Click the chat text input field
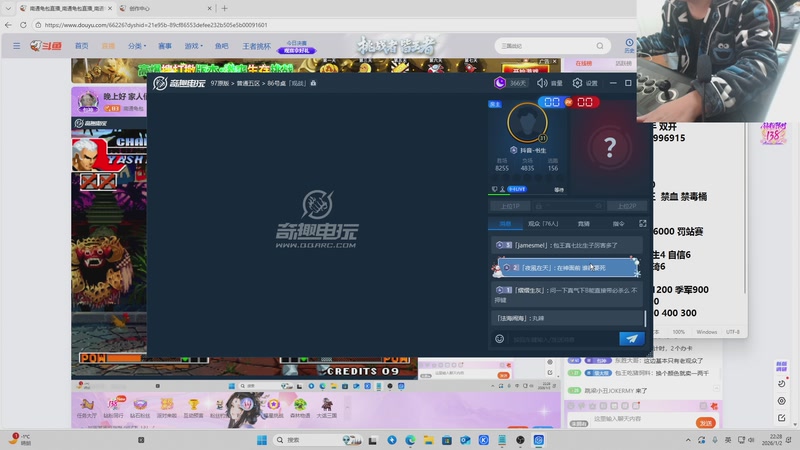Viewport: 800px width, 450px height. (x=561, y=339)
